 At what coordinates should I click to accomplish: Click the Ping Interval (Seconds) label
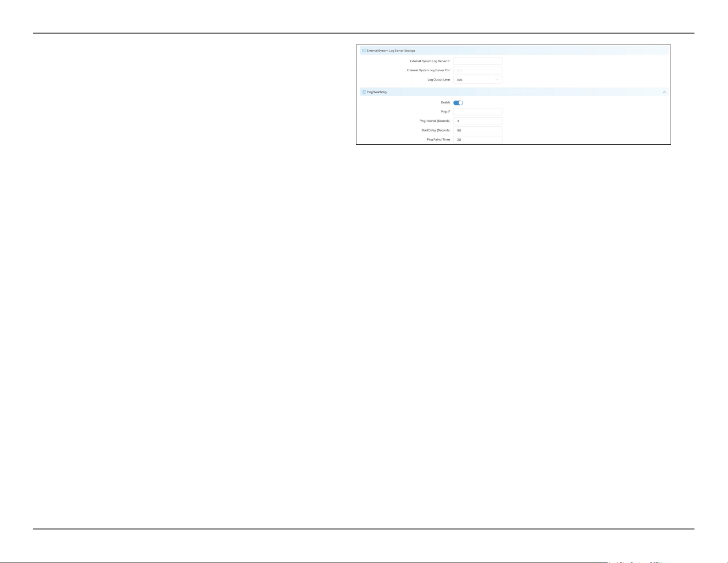(435, 121)
